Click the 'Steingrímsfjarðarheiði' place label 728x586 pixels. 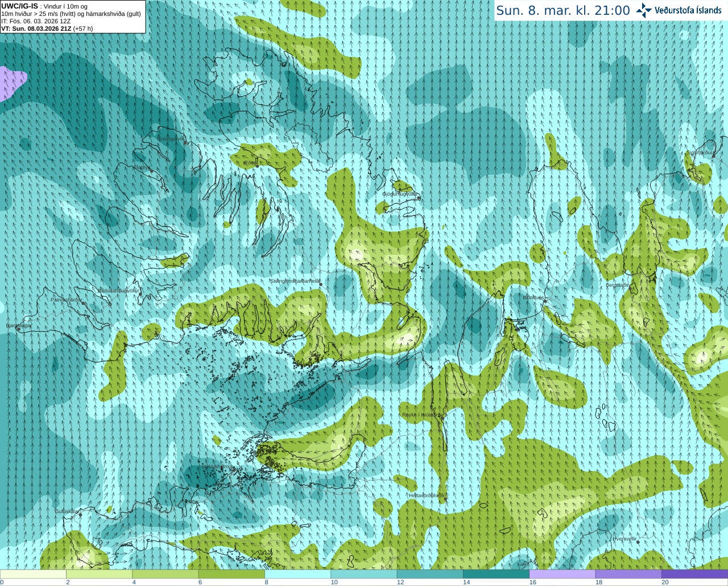295,281
